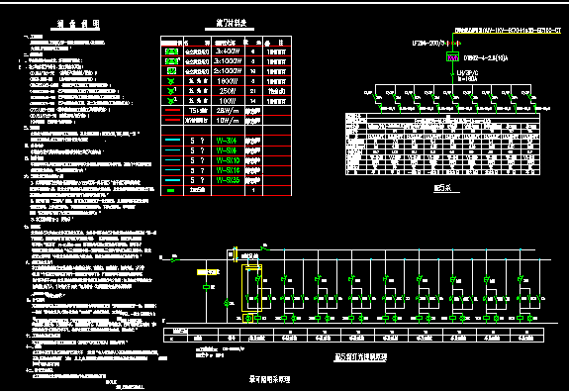Select the yellow-highlighted label in the control circuit

[x=207, y=272]
